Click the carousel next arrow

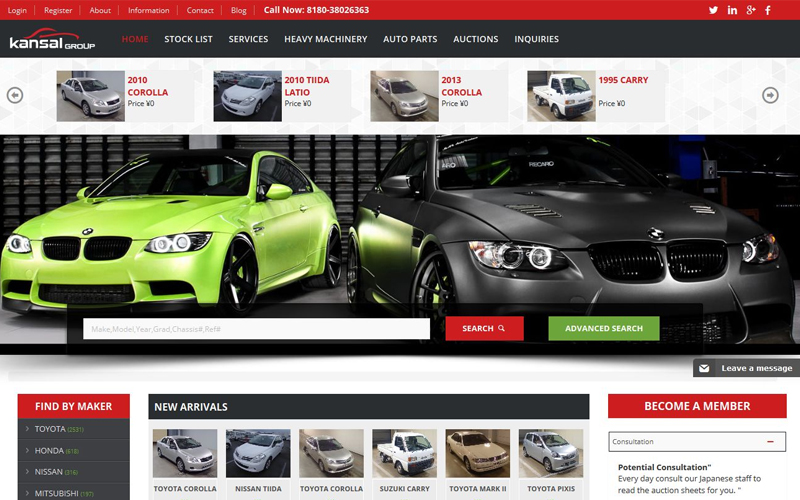(x=770, y=95)
